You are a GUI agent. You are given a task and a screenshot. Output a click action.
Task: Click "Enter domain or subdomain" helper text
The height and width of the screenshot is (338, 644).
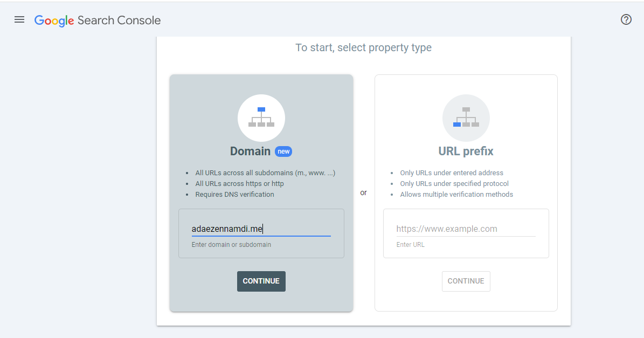pyautogui.click(x=231, y=245)
